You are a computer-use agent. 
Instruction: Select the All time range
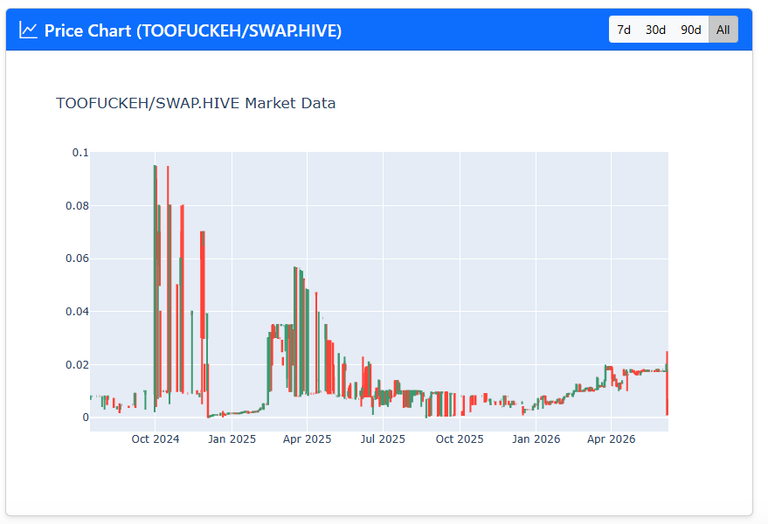[x=723, y=30]
